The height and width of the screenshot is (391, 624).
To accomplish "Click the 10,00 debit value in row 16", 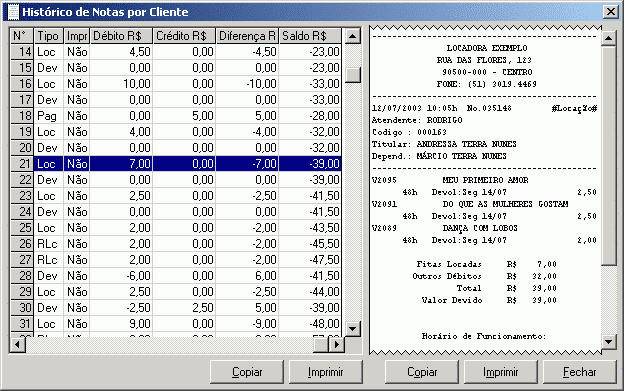I will (121, 84).
